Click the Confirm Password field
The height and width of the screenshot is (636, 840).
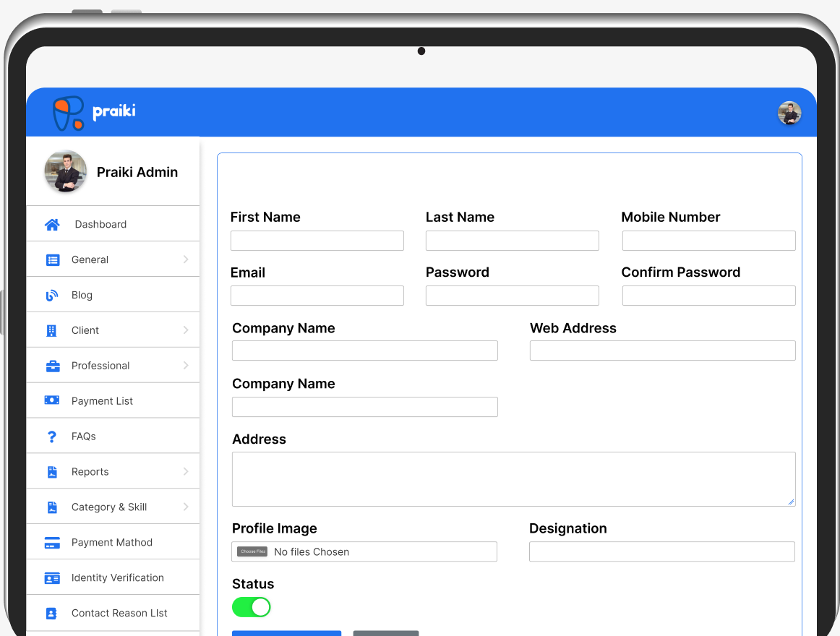point(708,296)
